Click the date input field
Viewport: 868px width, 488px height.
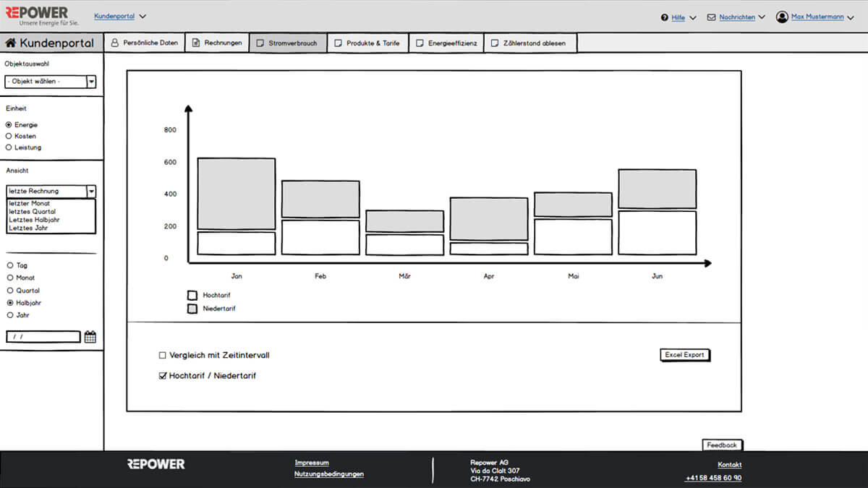(x=43, y=337)
